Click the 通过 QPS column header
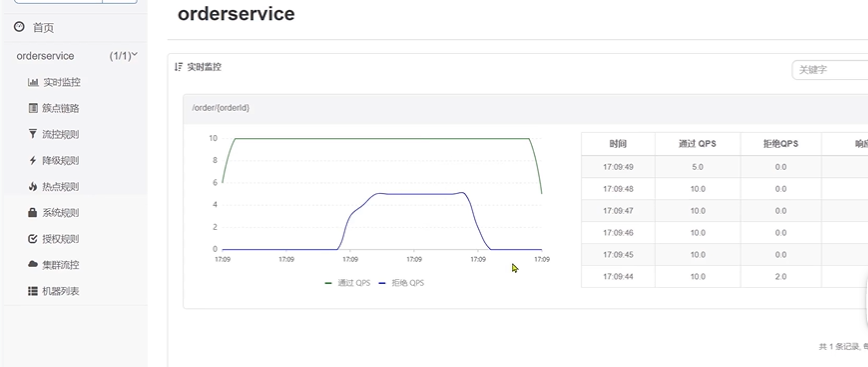This screenshot has width=868, height=367. coord(698,143)
